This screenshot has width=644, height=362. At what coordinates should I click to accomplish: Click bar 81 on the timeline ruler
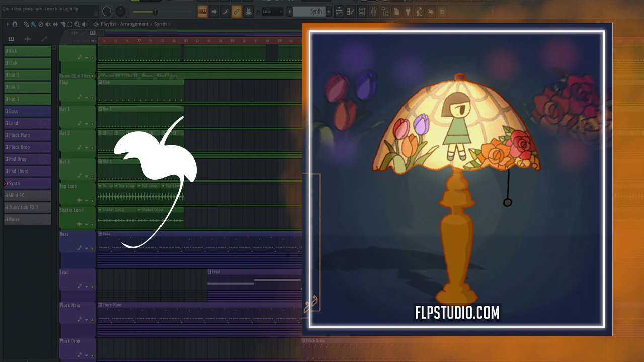[186, 41]
